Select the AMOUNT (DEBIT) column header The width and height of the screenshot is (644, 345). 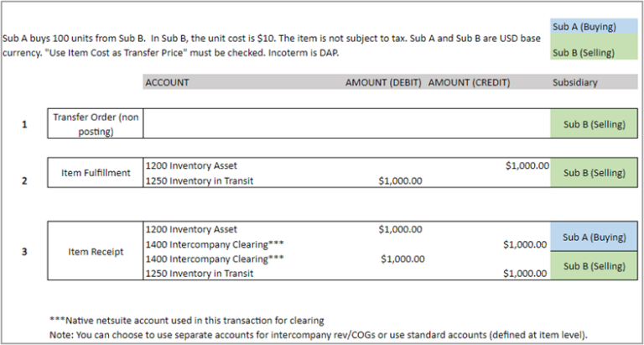point(383,82)
